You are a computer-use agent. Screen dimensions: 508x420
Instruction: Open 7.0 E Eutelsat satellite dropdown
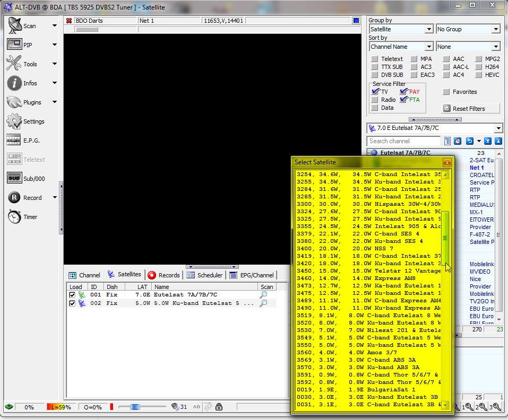click(498, 128)
